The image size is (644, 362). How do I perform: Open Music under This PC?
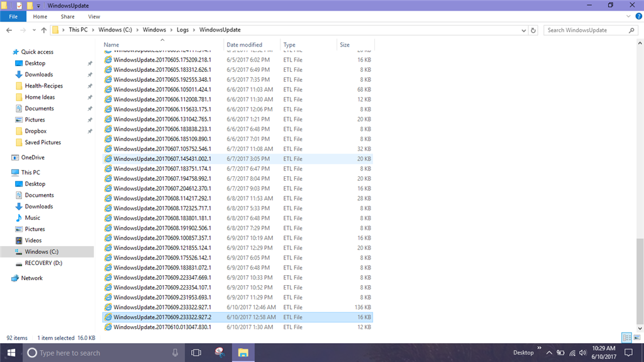point(32,218)
